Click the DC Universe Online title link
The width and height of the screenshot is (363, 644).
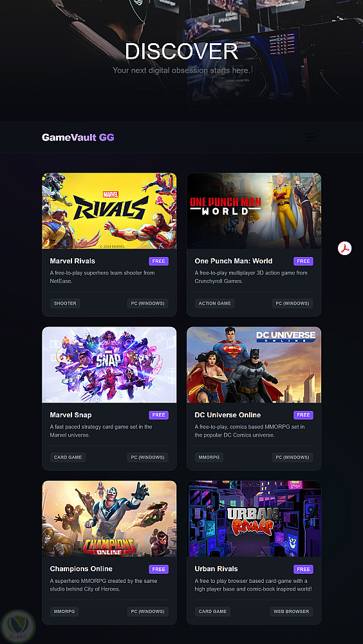pyautogui.click(x=227, y=415)
